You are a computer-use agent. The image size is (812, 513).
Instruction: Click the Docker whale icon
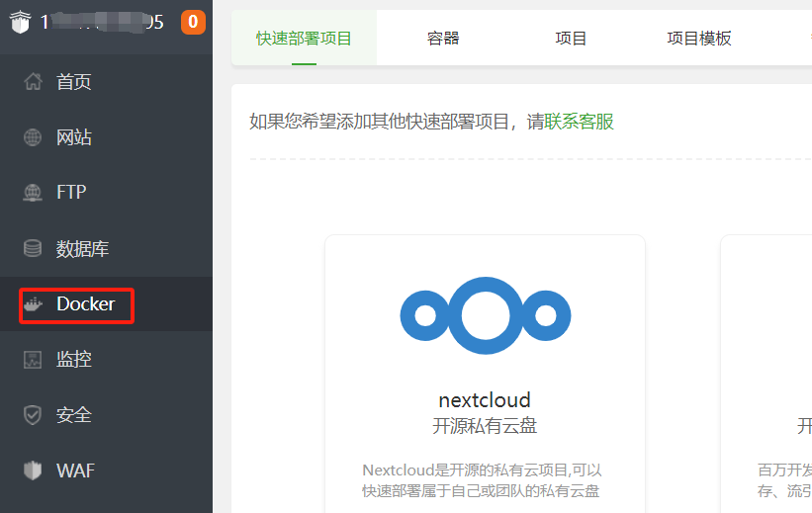click(34, 304)
